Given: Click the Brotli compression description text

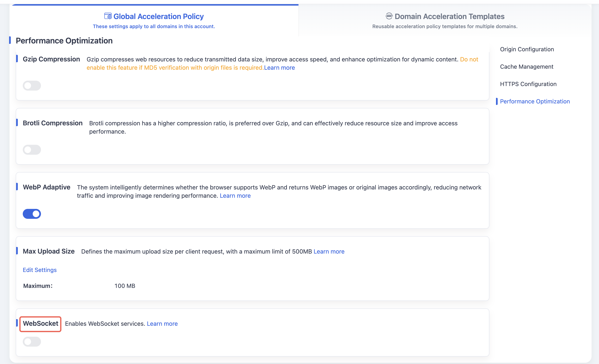Looking at the screenshot, I should click(x=273, y=127).
